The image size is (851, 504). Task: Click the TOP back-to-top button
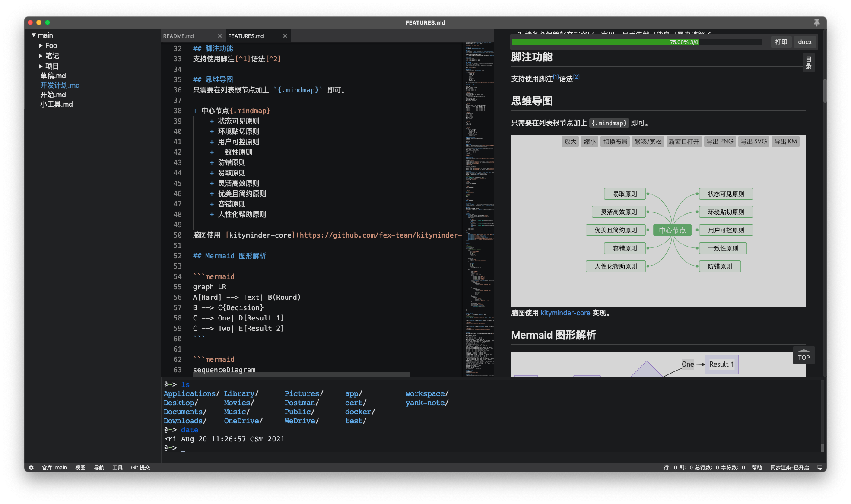tap(803, 355)
